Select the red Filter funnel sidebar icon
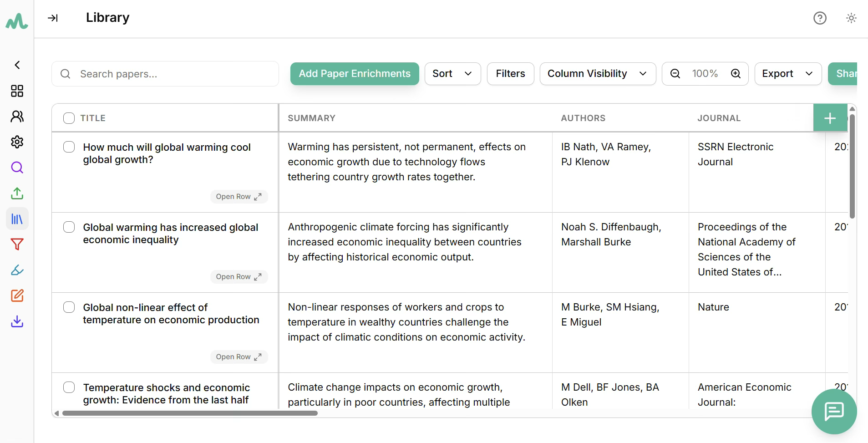 pyautogui.click(x=17, y=244)
